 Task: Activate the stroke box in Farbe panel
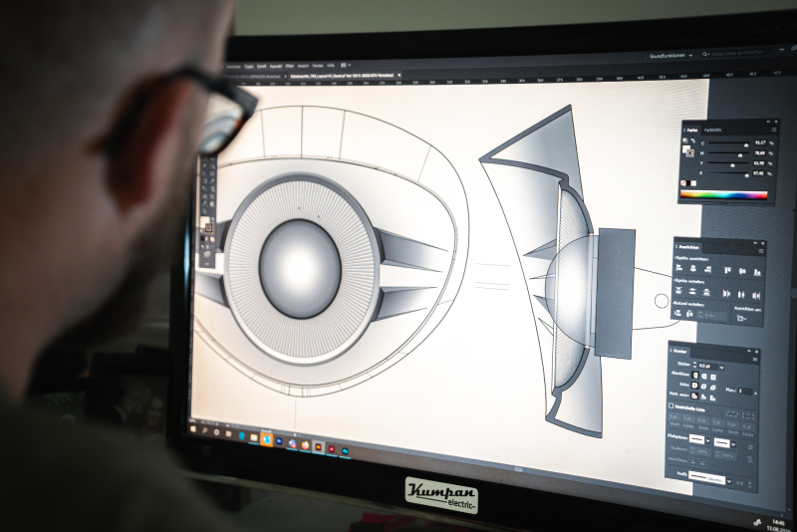690,153
